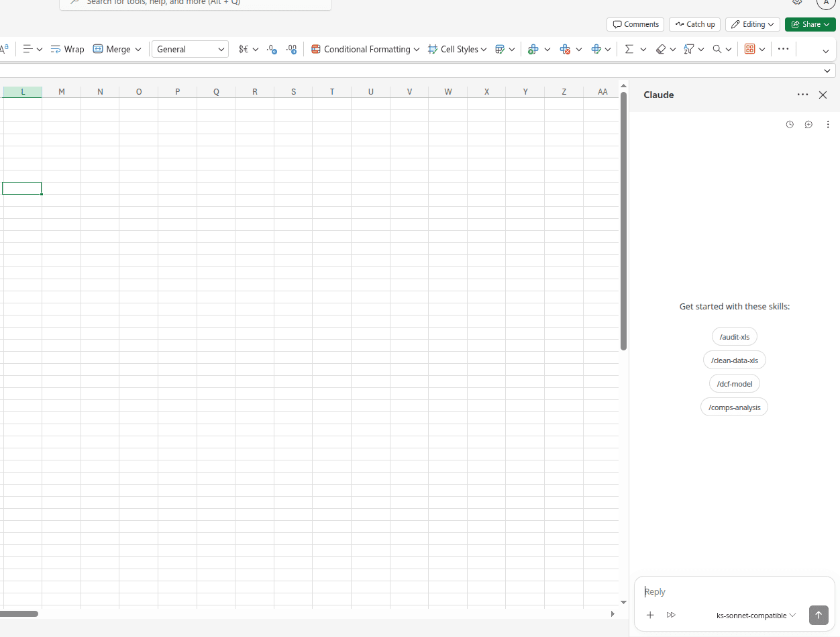The image size is (840, 637).
Task: Select column T header
Action: coord(332,92)
